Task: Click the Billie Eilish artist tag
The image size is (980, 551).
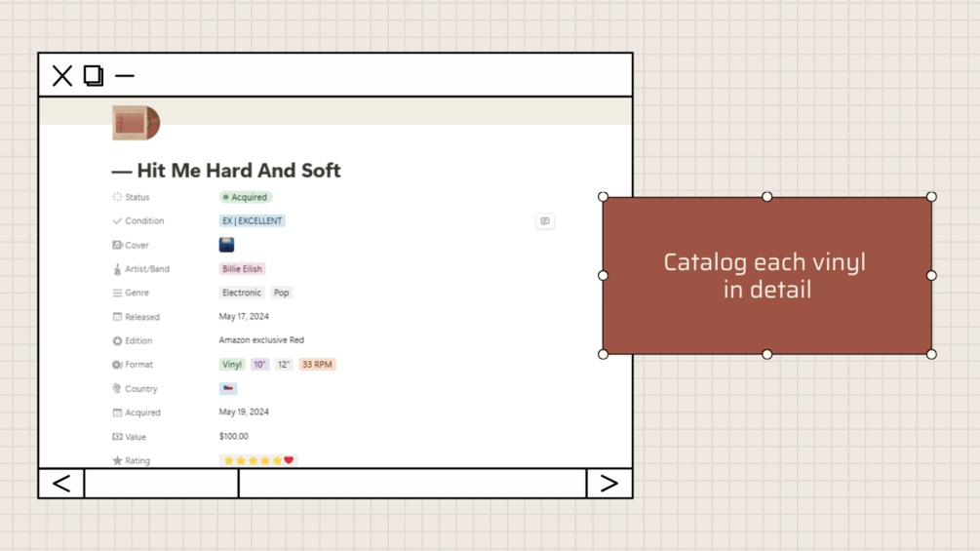Action: pos(242,268)
